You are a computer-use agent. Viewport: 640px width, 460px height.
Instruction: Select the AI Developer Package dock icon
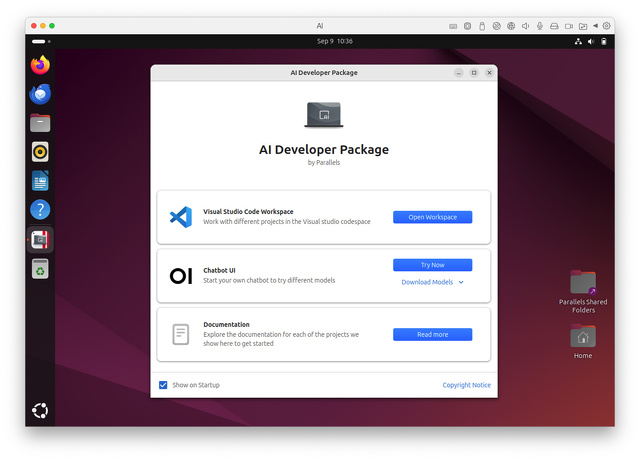(40, 240)
